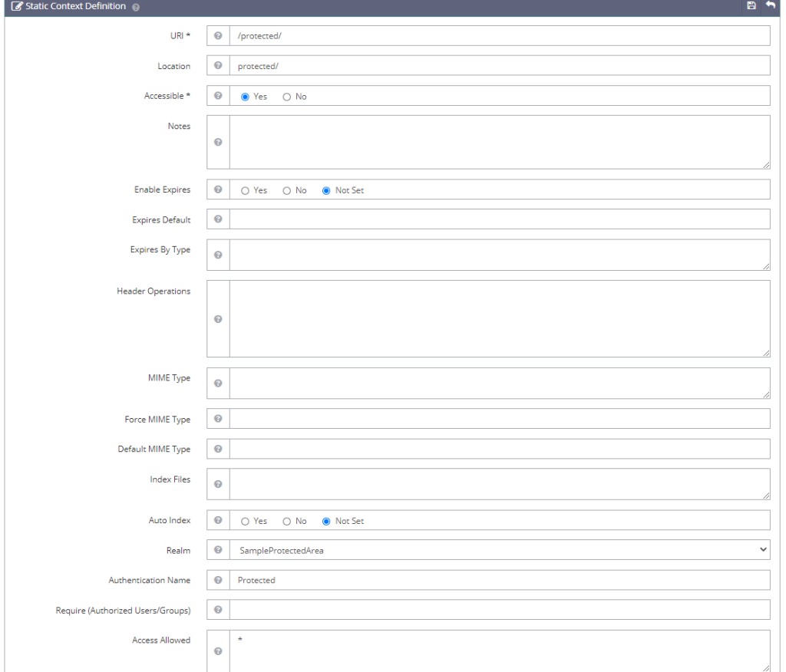Click into the Index Files text area
This screenshot has height=672, width=786.
click(x=499, y=484)
